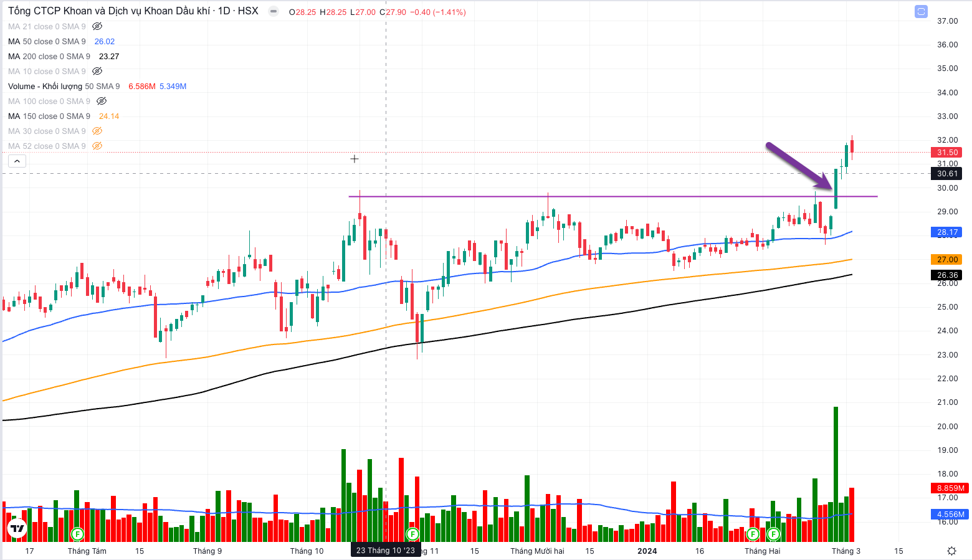Show the hidden MA 10 indicator
Screen dimensions: 972x560
(x=97, y=71)
